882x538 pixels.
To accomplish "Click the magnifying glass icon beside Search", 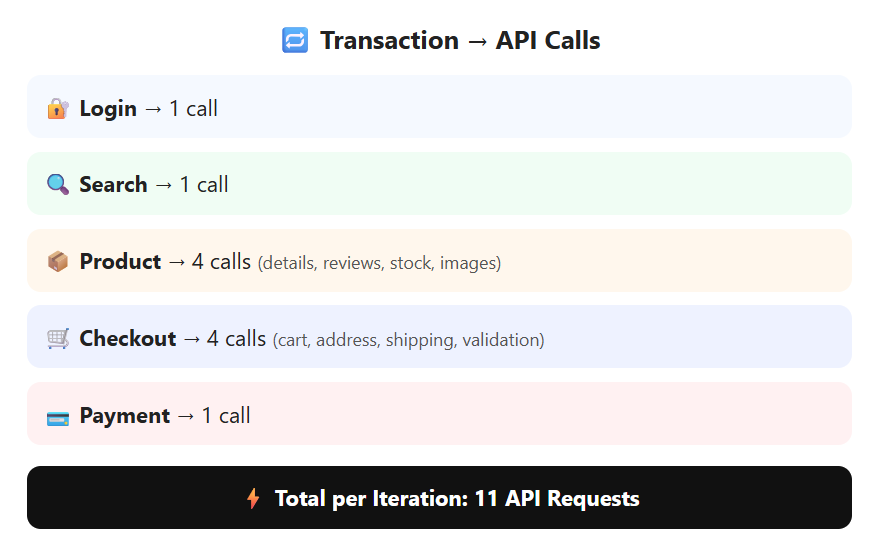I will click(x=58, y=185).
